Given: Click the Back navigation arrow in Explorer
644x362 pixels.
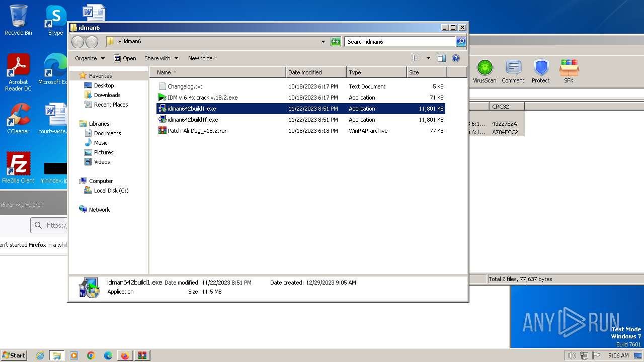Looking at the screenshot, I should pyautogui.click(x=77, y=42).
